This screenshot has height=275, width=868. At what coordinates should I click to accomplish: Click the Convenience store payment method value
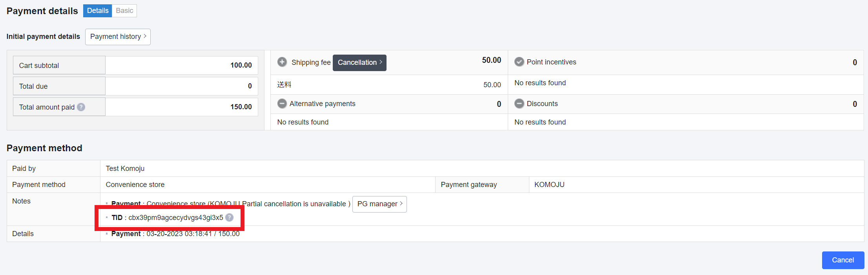[x=135, y=185]
